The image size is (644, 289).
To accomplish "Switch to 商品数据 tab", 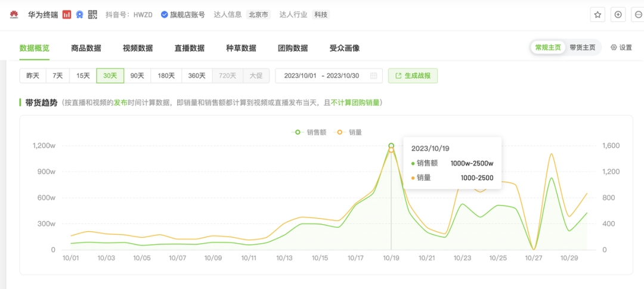I will tap(86, 48).
